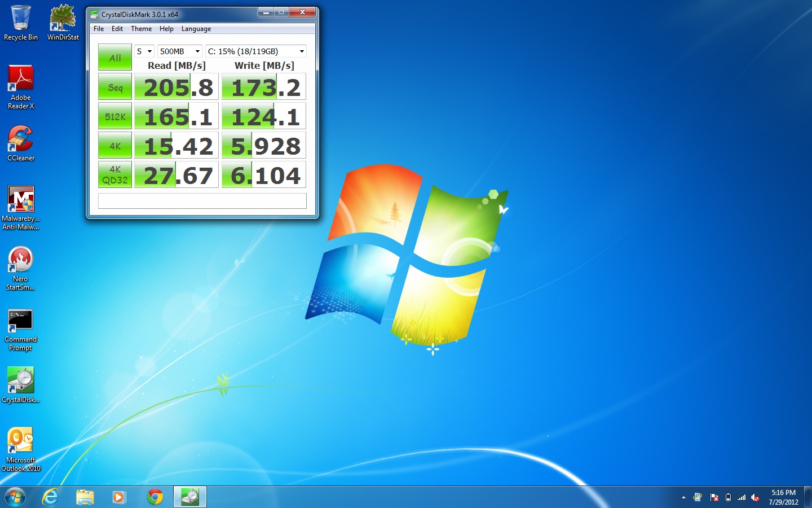Image resolution: width=812 pixels, height=508 pixels.
Task: Run the 4K QD32 test
Action: tap(115, 175)
